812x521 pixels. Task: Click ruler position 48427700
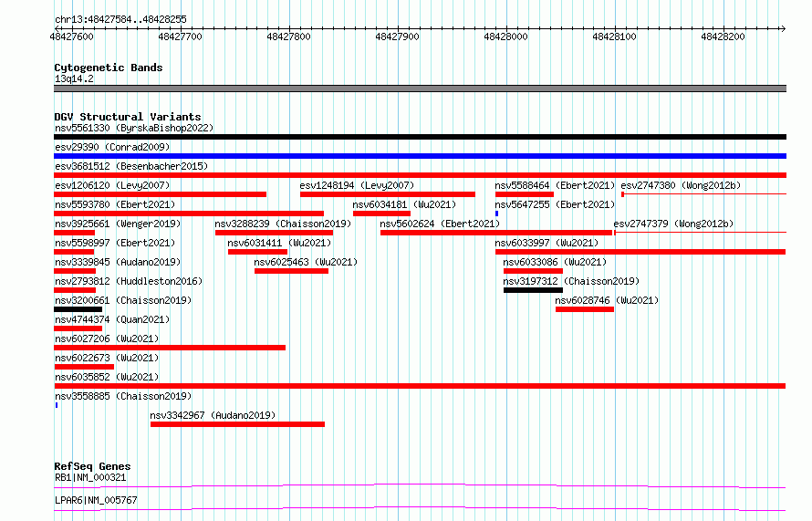pyautogui.click(x=181, y=36)
